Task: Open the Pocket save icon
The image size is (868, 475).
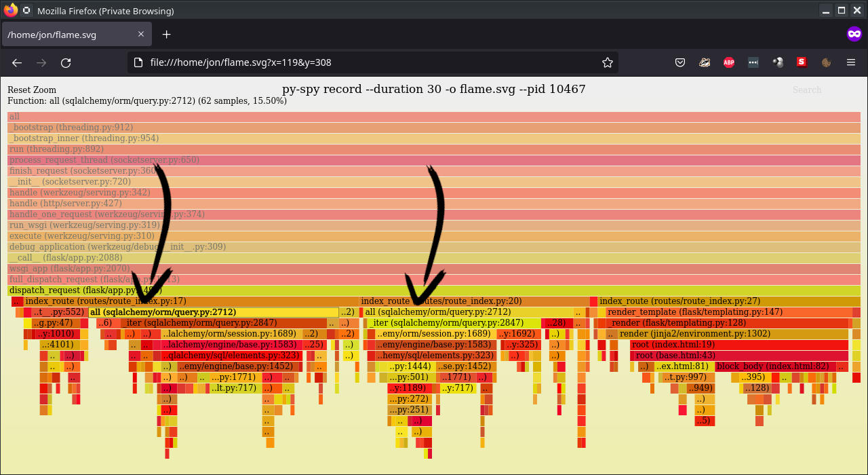Action: pyautogui.click(x=680, y=62)
